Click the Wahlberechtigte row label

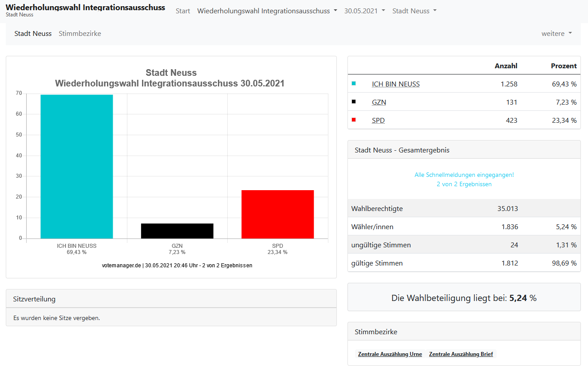tap(377, 208)
